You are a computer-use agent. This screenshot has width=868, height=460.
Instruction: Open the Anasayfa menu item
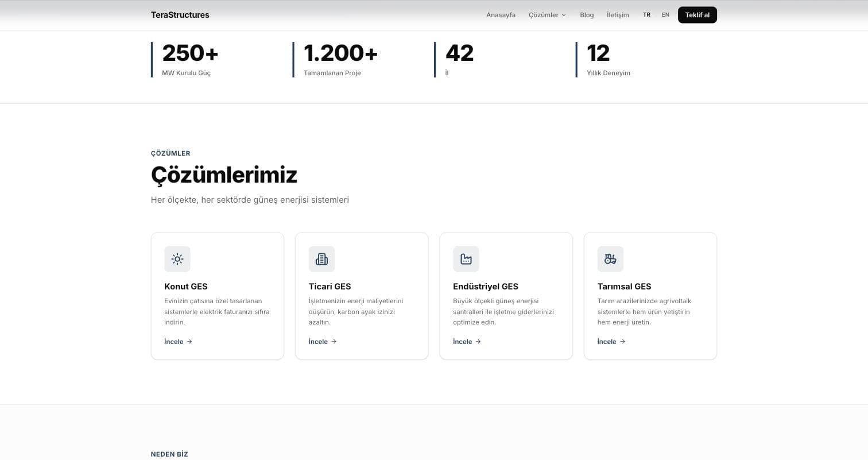[x=501, y=15]
